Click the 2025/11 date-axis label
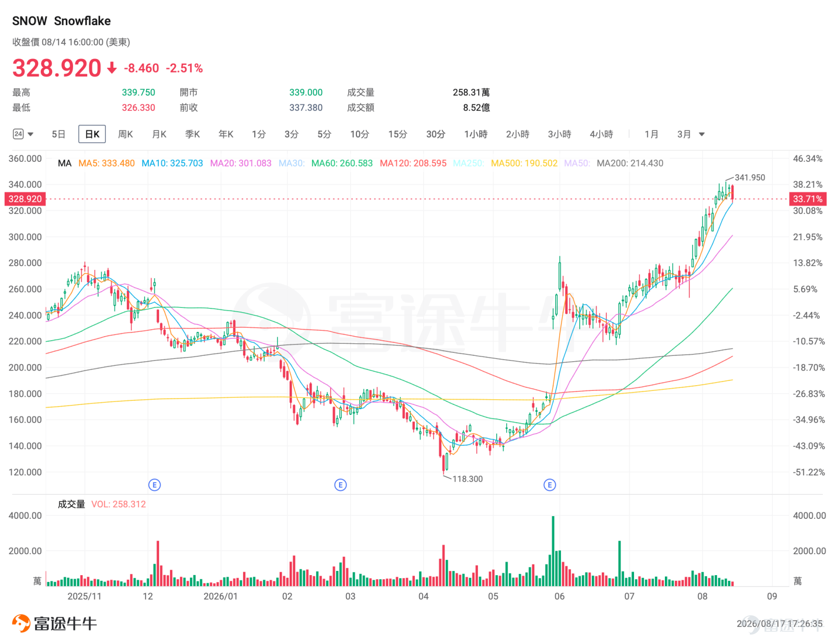 click(85, 596)
